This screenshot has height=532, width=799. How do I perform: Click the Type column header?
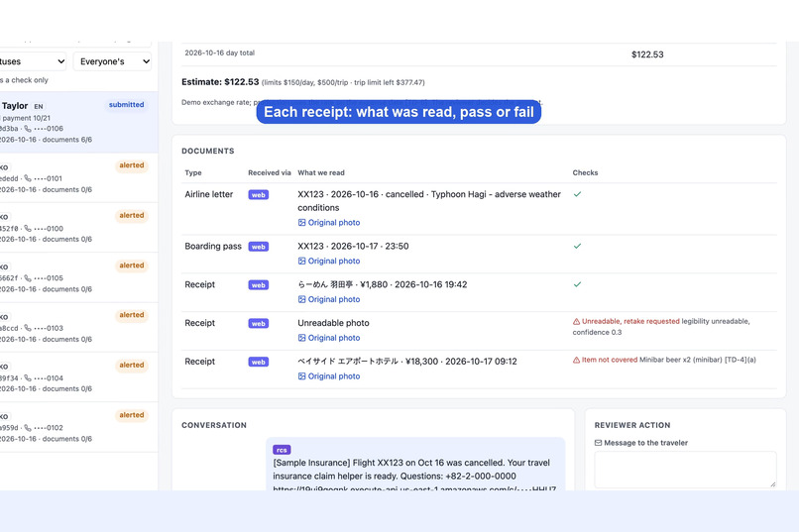[x=193, y=173]
